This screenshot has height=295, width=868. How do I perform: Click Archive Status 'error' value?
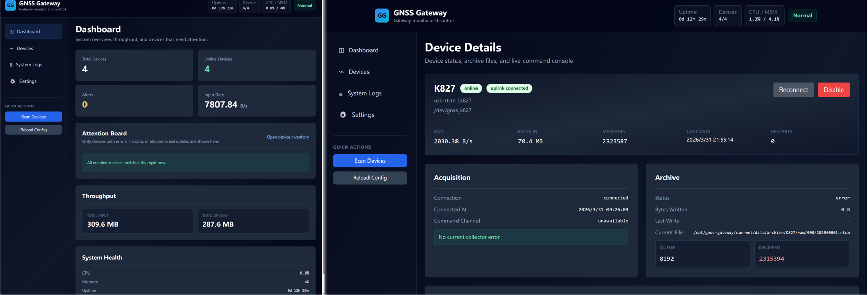coord(842,198)
